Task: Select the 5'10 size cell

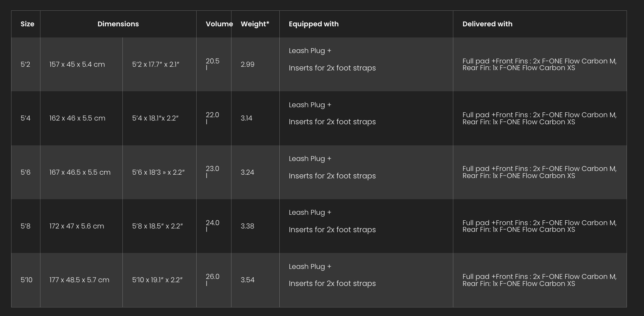Action: (x=26, y=280)
